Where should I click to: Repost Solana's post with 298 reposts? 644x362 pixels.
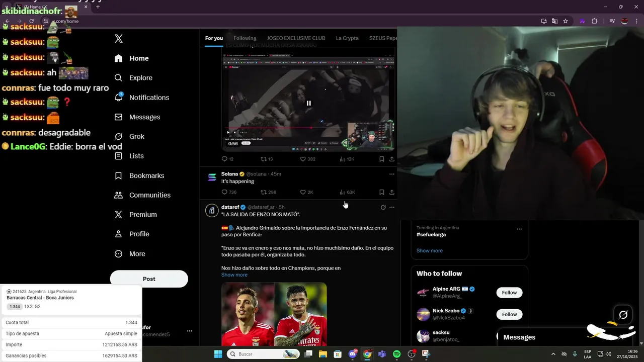tap(268, 192)
